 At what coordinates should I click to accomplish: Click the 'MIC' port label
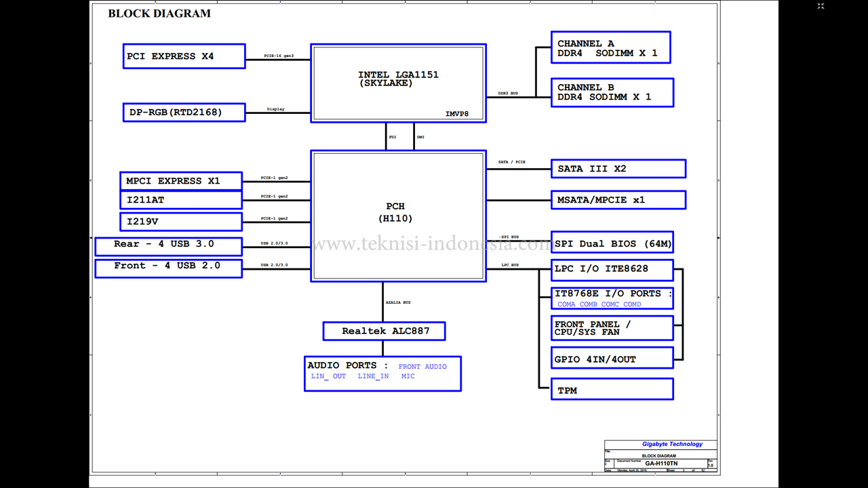click(x=408, y=376)
